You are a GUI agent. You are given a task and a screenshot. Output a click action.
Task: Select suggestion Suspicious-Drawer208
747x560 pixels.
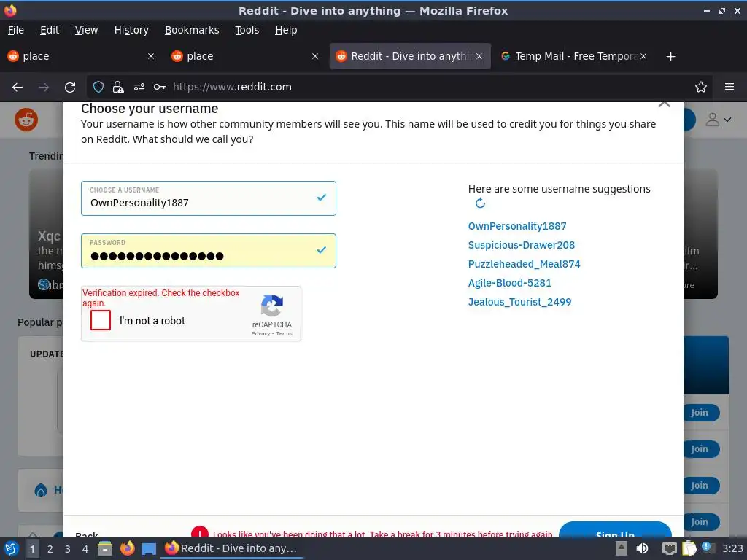[x=521, y=245]
